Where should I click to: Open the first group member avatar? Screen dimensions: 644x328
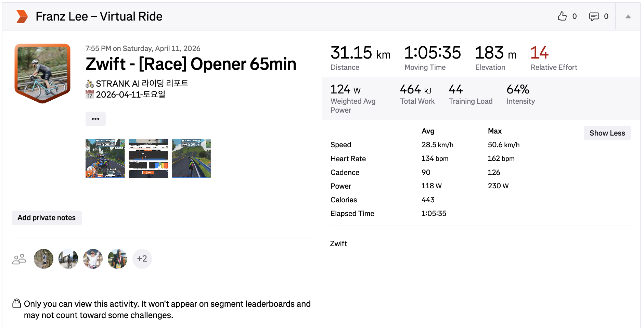tap(44, 259)
